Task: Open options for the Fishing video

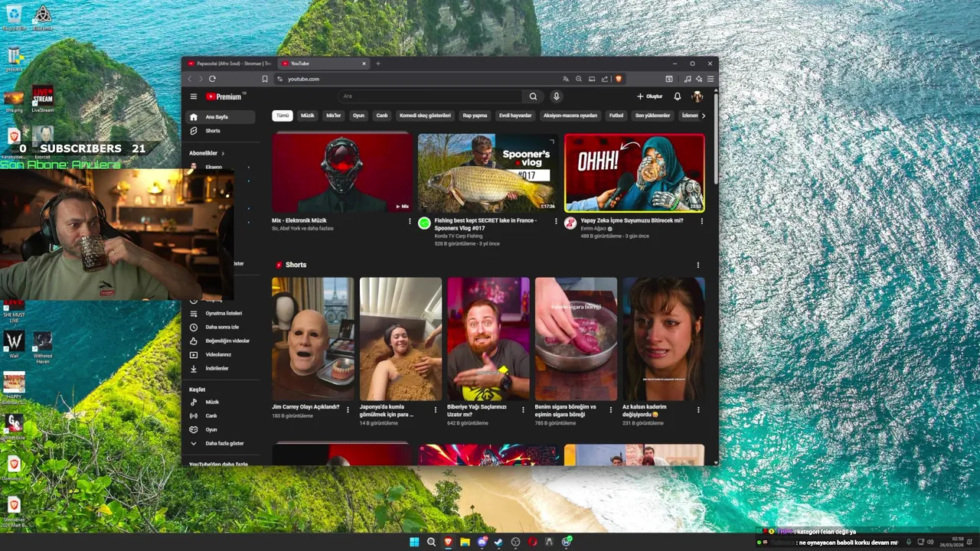Action: [x=555, y=221]
